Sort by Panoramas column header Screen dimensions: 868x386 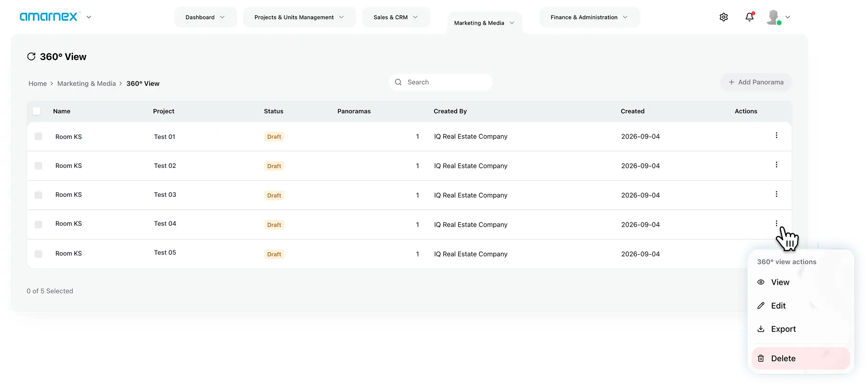pos(354,111)
